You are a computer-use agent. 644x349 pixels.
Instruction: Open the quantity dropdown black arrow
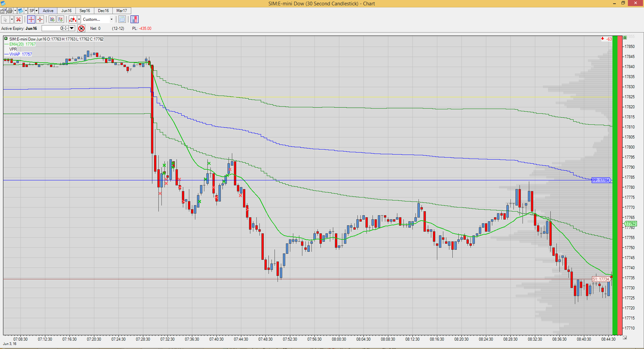(x=72, y=28)
